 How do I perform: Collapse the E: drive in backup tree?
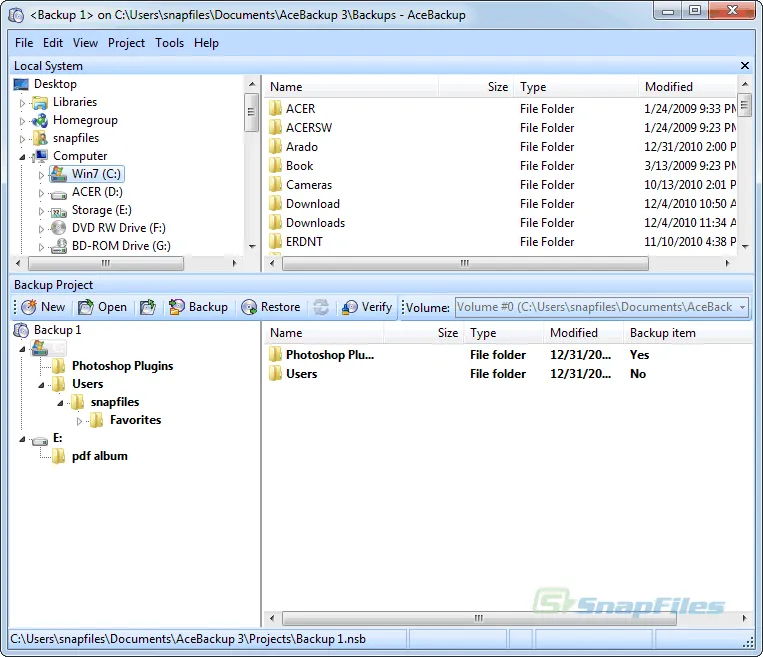coord(22,439)
